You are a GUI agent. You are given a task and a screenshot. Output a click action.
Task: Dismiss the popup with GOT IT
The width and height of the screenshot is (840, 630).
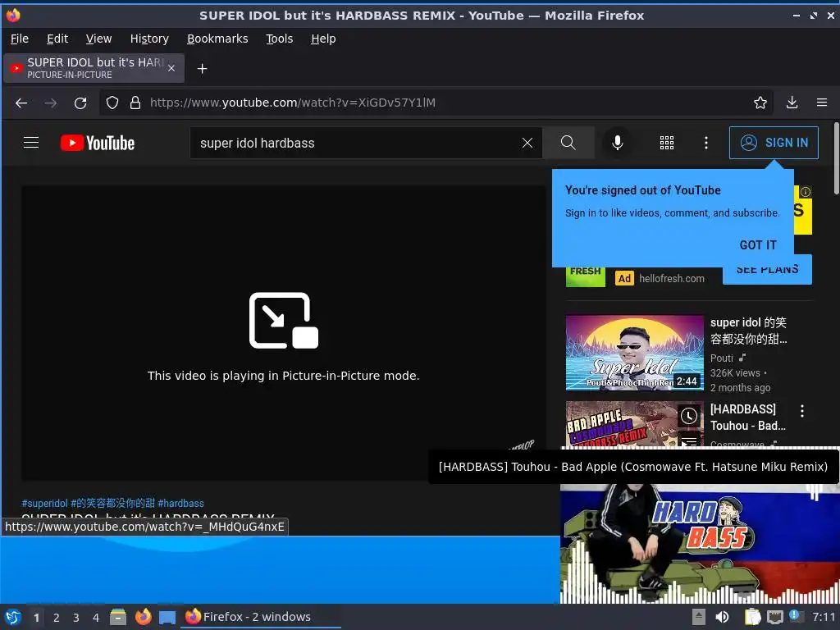(757, 244)
